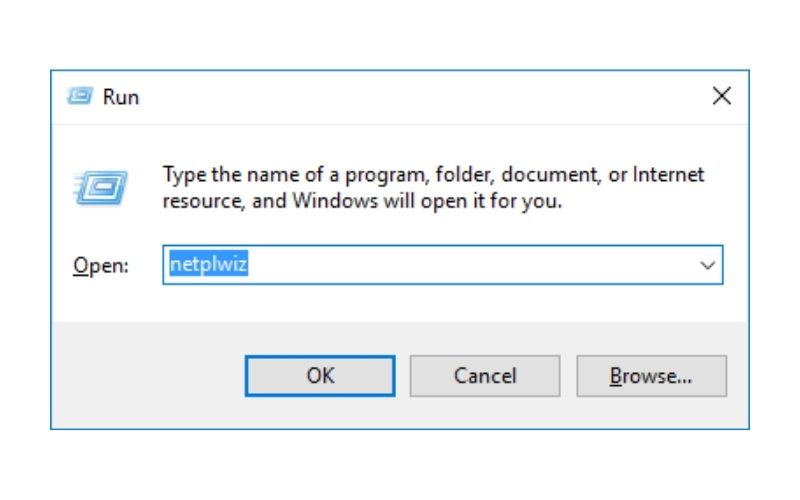Click the word 'resource' in the description
Screen dimensions: 800x500
point(204,202)
